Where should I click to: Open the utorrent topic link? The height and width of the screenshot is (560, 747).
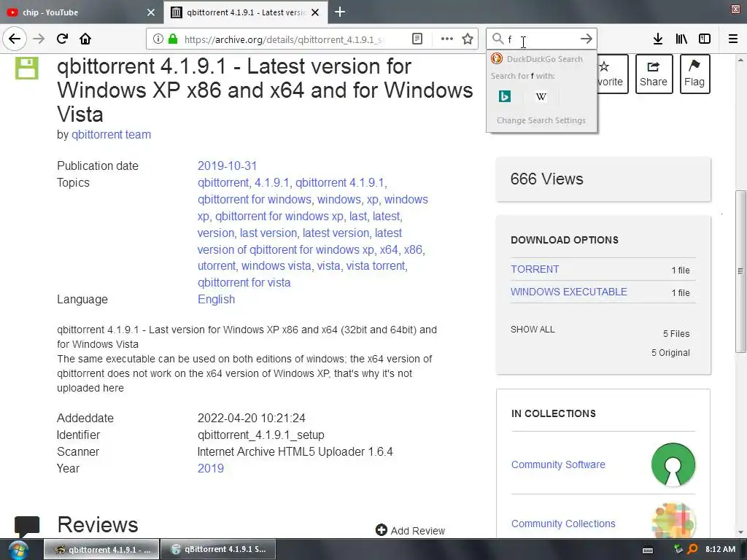coord(217,265)
